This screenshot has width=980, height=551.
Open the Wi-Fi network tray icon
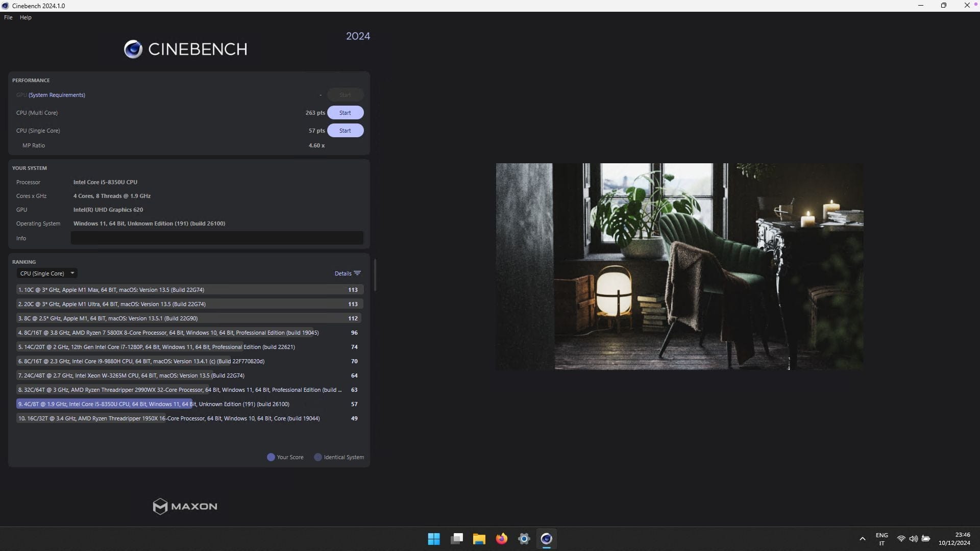click(x=901, y=539)
